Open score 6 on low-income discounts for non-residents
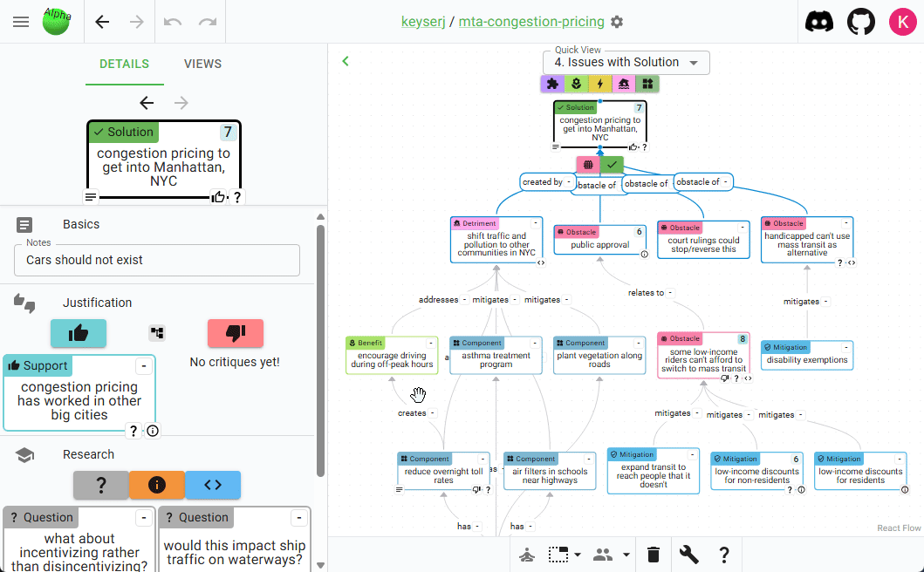Screen dimensions: 924x572 [x=796, y=459]
